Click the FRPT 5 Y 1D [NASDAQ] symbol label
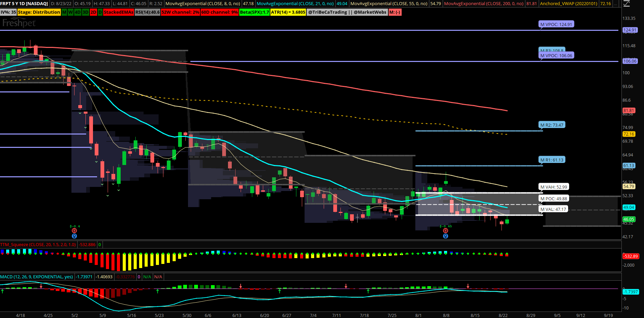This screenshot has height=318, width=644. 24,4
